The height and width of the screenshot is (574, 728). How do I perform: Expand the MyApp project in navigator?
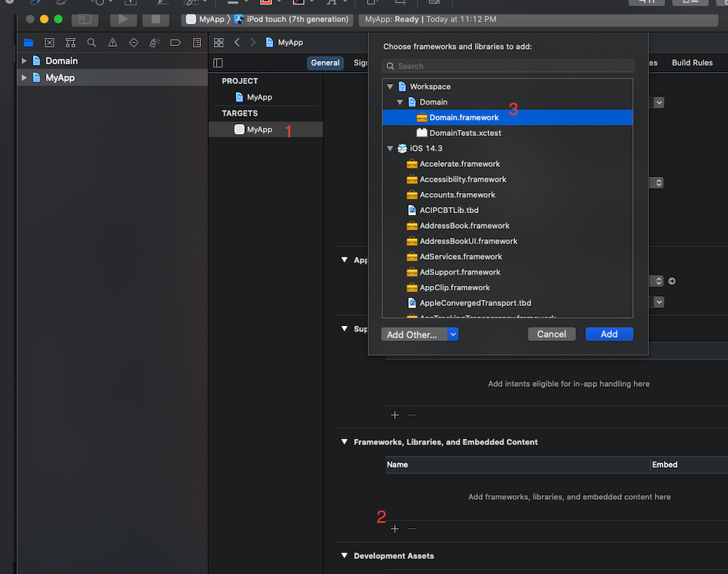tap(24, 77)
